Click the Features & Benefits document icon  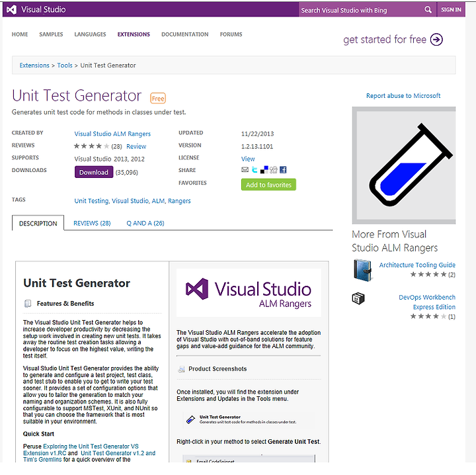point(28,304)
